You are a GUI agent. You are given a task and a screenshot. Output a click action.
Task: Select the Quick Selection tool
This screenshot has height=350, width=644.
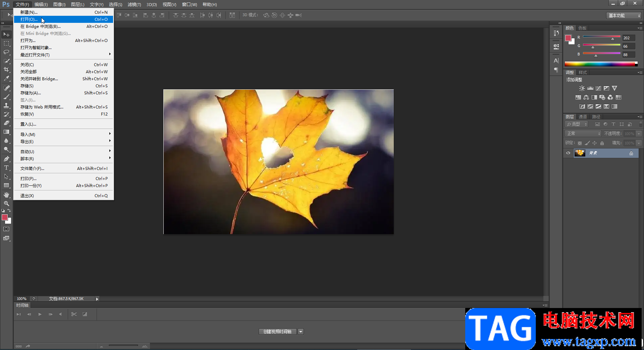pyautogui.click(x=6, y=61)
